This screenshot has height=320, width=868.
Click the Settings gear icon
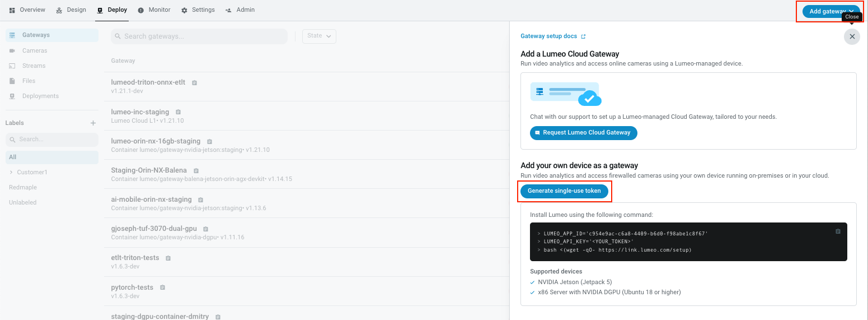click(x=184, y=10)
